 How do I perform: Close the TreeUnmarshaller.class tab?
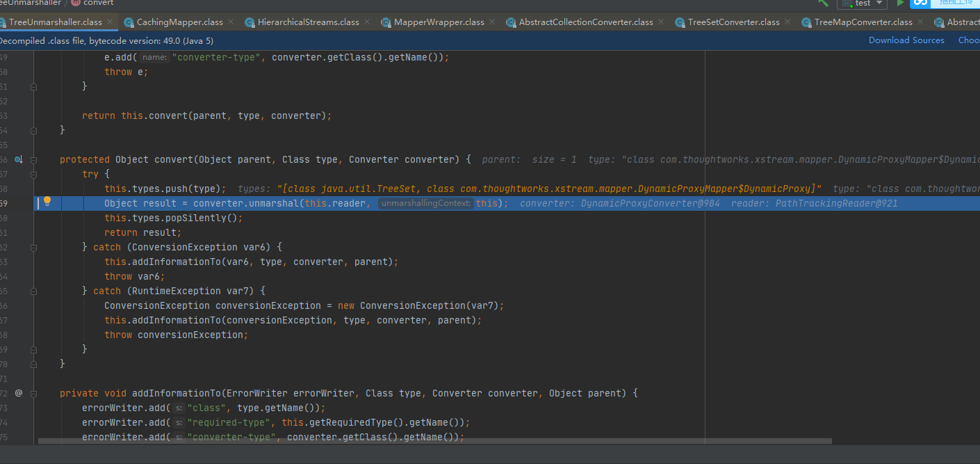109,22
